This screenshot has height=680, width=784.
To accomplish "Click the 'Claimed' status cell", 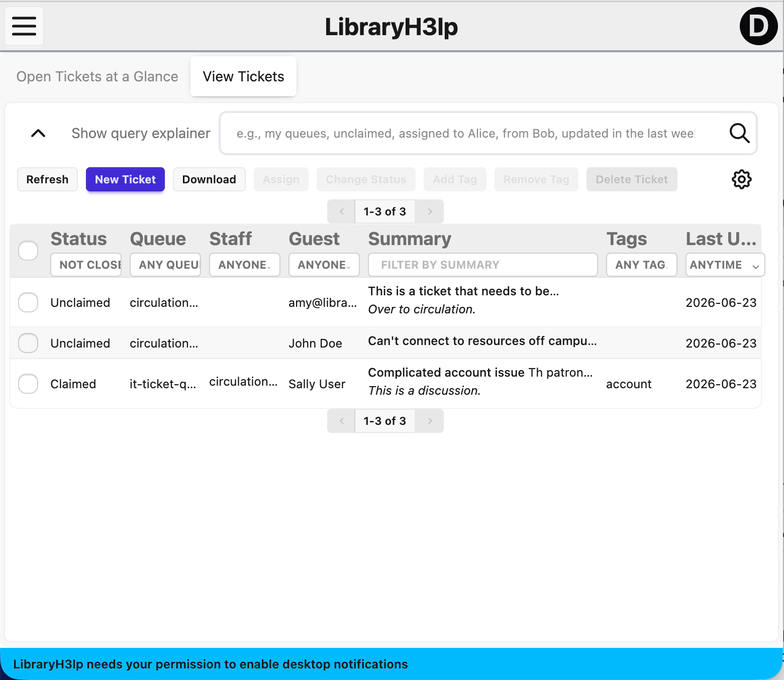I will click(x=73, y=384).
